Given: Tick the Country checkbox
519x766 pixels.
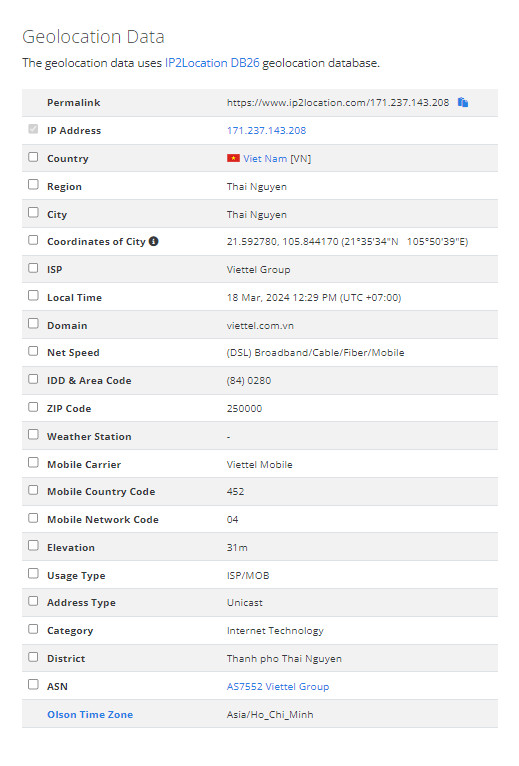Looking at the screenshot, I should (33, 157).
